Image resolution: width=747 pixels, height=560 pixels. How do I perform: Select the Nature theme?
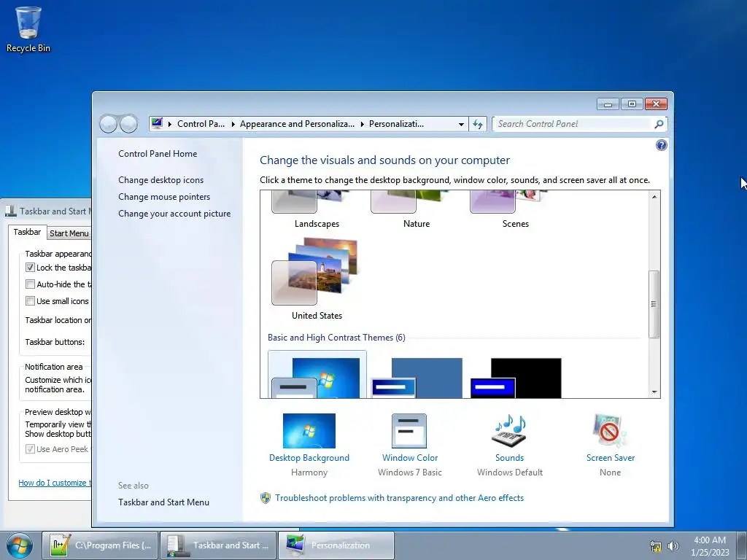417,209
